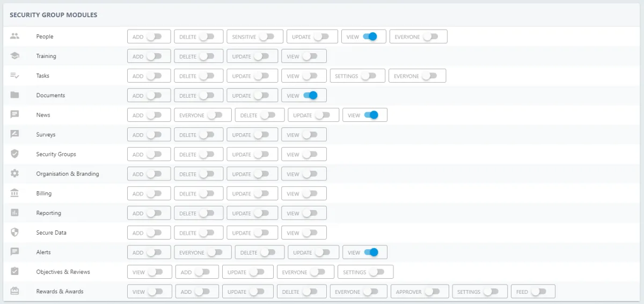Turn on Security Groups UPDATE toggle

261,154
